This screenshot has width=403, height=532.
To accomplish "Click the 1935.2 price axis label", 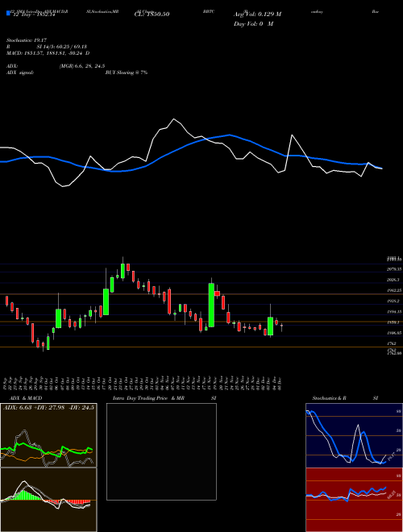I will tap(393, 301).
